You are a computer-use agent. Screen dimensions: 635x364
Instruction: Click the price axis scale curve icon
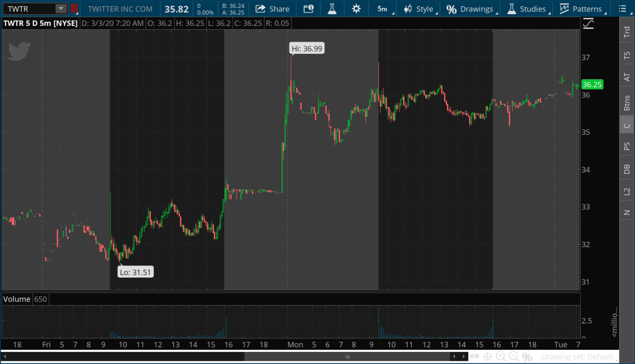pos(588,23)
